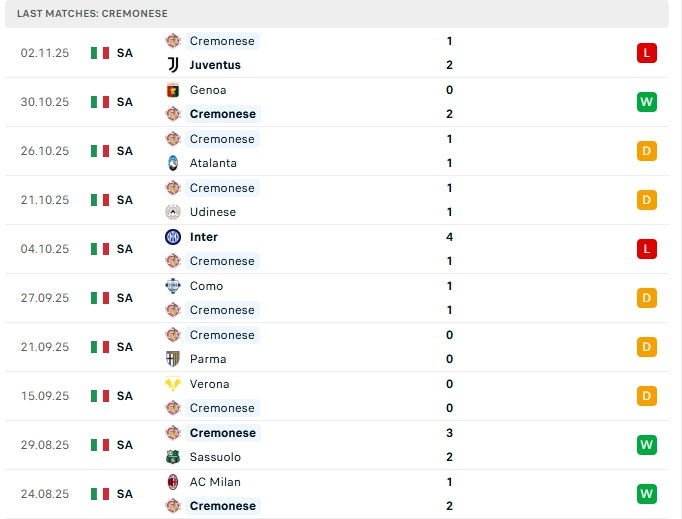This screenshot has height=519, width=682.
Task: Click the Genoa club crest icon
Action: pos(173,90)
